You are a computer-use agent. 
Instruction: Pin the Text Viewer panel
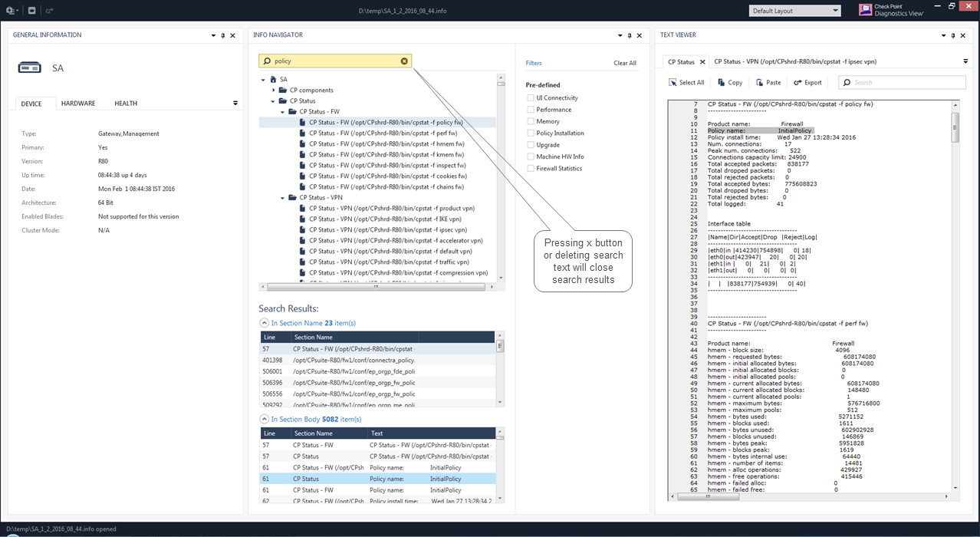pos(952,35)
